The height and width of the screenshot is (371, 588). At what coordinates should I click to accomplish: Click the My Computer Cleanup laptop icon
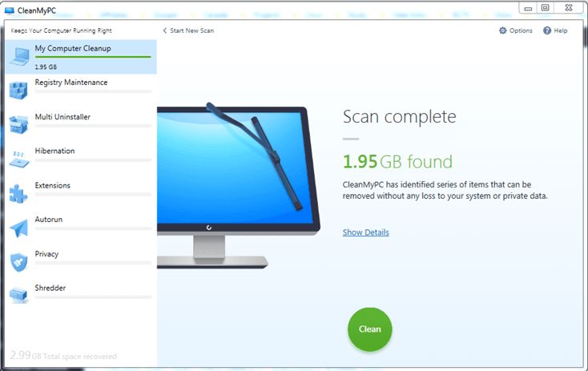(19, 57)
